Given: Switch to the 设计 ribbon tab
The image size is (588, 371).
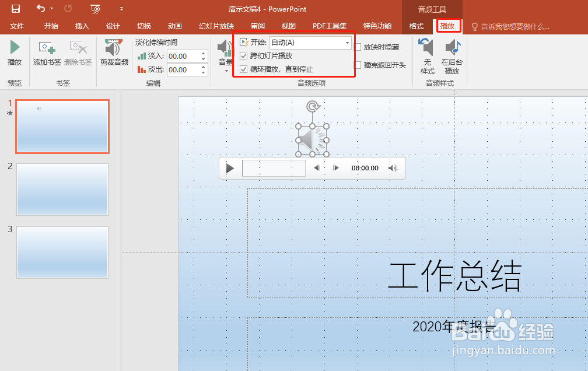Looking at the screenshot, I should tap(113, 26).
